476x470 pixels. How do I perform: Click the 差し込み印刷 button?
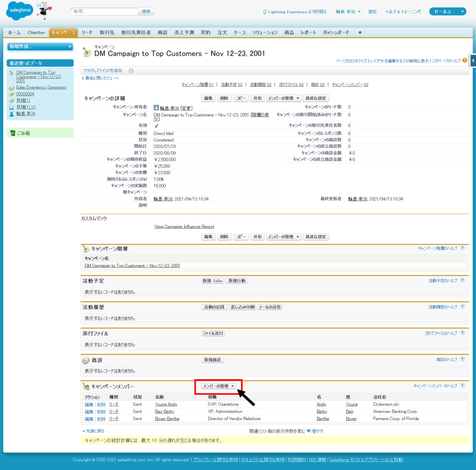coord(242,307)
